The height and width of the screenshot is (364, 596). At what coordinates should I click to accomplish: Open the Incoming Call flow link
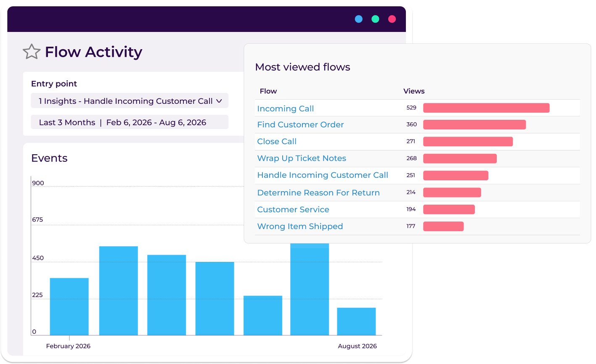(285, 108)
